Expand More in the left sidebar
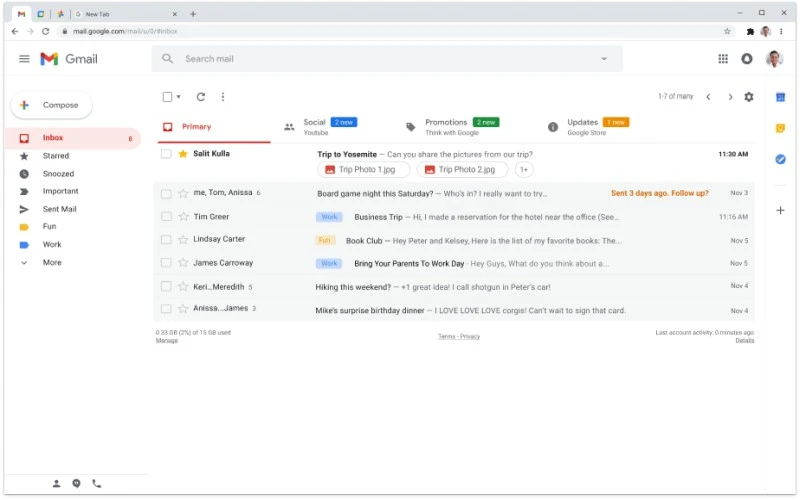This screenshot has height=500, width=800. point(51,263)
